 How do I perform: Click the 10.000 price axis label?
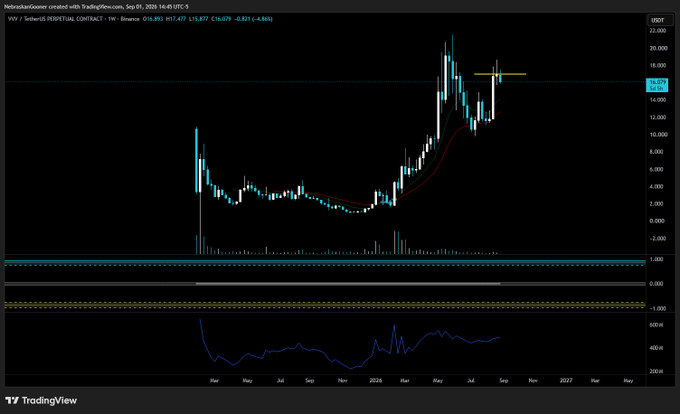[x=658, y=134]
